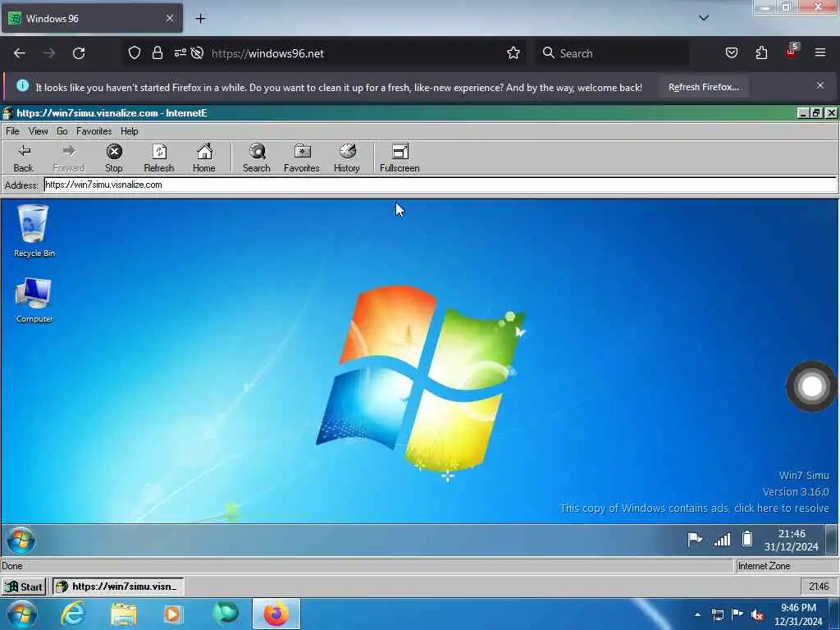Image resolution: width=840 pixels, height=630 pixels.
Task: Bookmark this page with the star icon
Action: [x=514, y=53]
